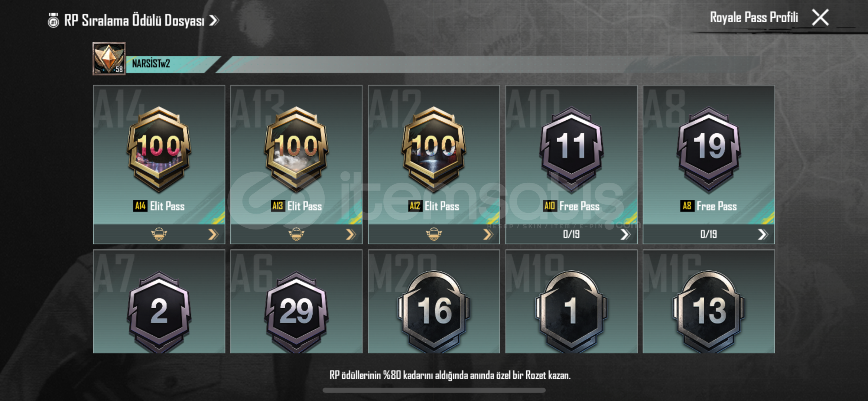Screen dimensions: 868x401
Task: Click the NARSİSTw2 player avatar
Action: tap(109, 59)
